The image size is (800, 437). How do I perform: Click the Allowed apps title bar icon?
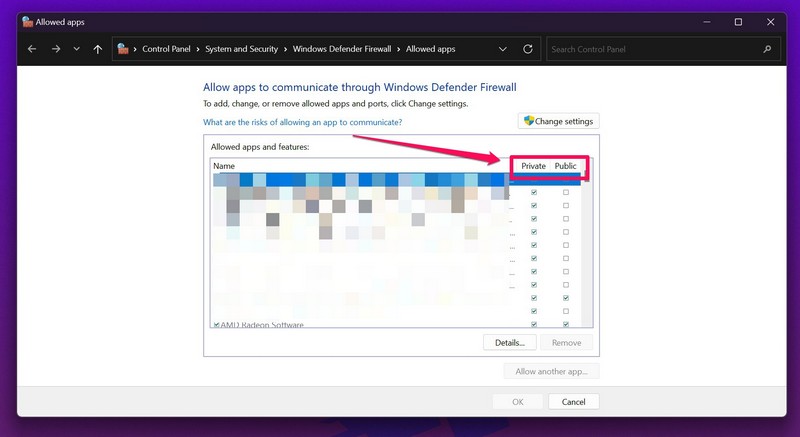click(27, 21)
